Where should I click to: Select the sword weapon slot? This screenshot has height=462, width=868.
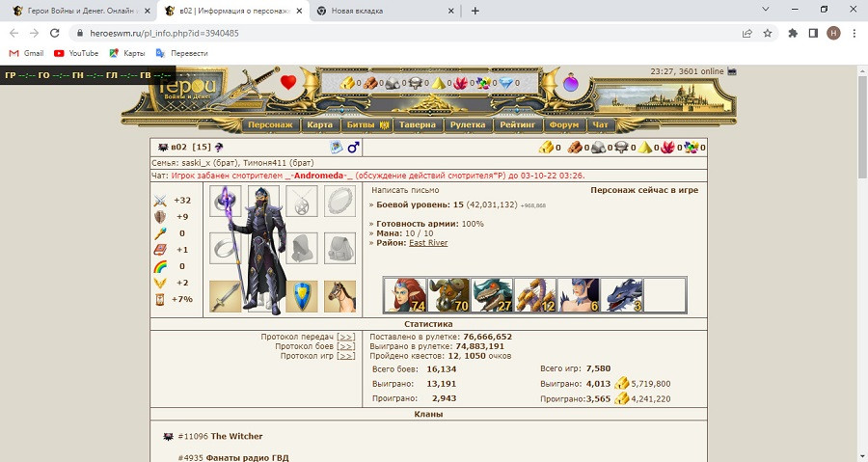point(226,296)
